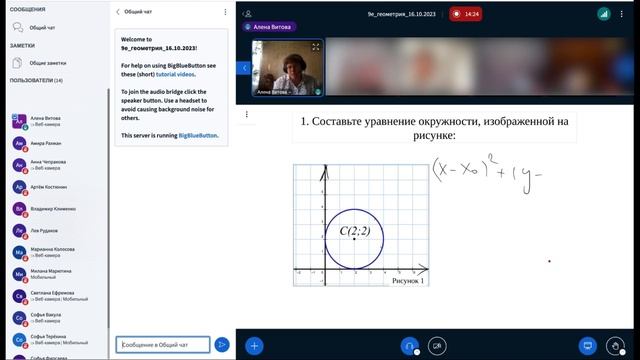
Task: Open the BigBlueButton link in chat
Action: (198, 135)
